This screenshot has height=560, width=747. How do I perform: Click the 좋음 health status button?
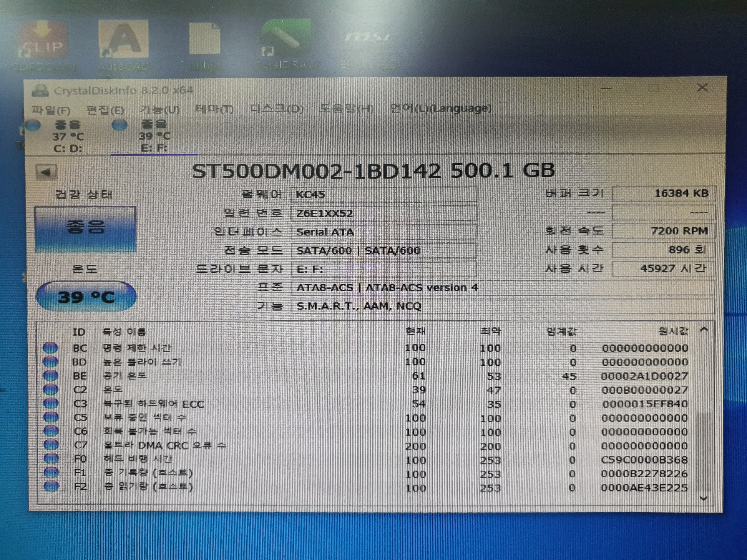pos(85,229)
